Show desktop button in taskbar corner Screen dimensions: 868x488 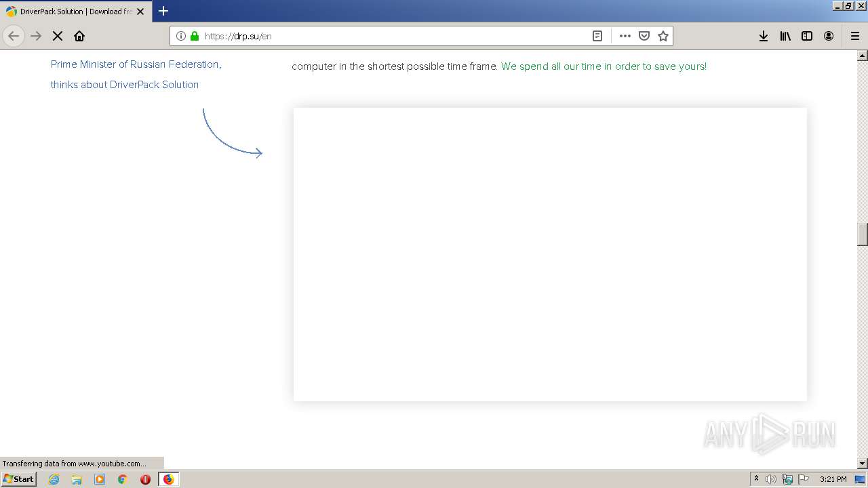(860, 479)
